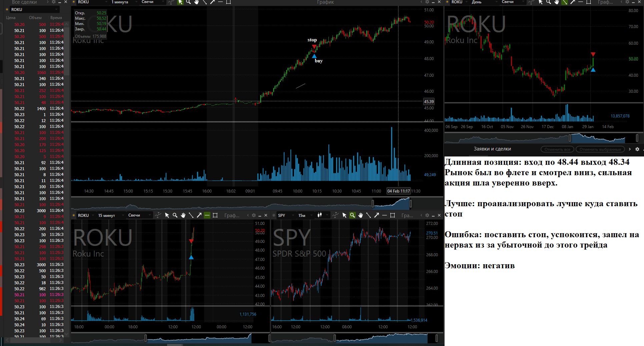The width and height of the screenshot is (644, 346).
Task: Select rectangle tool in daily ROKU chart
Action: point(589,2)
